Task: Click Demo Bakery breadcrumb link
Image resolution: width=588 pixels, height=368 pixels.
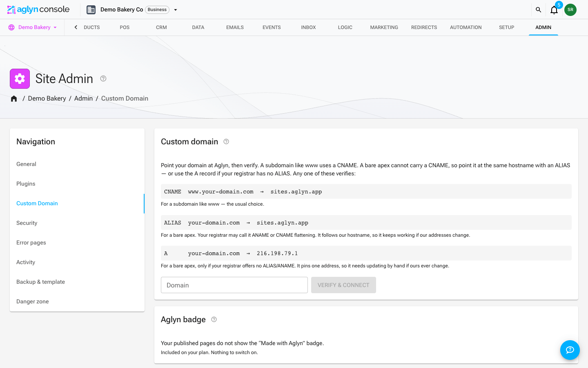Action: pyautogui.click(x=47, y=99)
